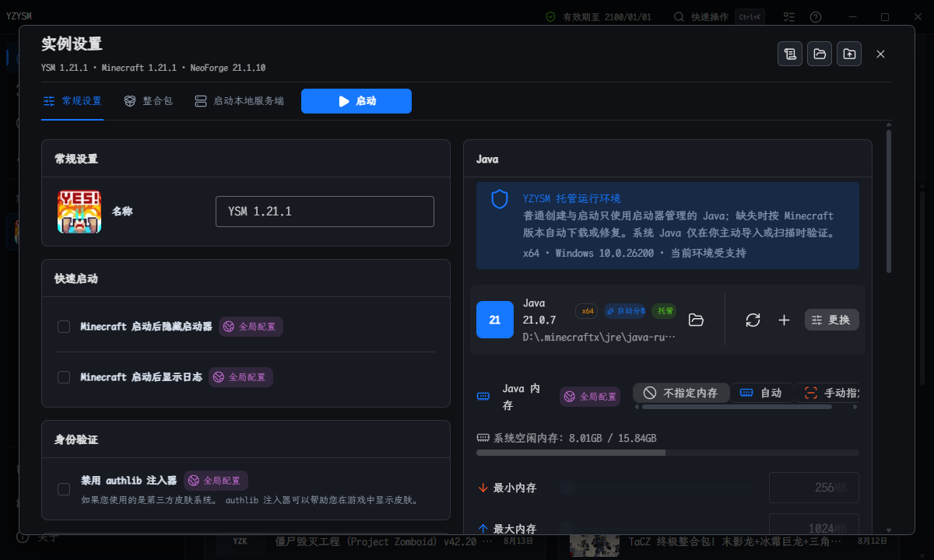Viewport: 934px width, 560px height.
Task: Click 全局配置 badge beside 启动后隐藏启动器
Action: tap(251, 327)
